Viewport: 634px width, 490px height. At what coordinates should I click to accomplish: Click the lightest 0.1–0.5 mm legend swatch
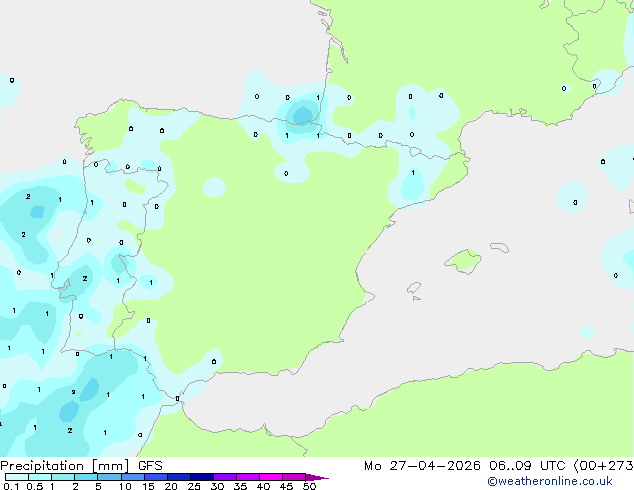point(17,477)
